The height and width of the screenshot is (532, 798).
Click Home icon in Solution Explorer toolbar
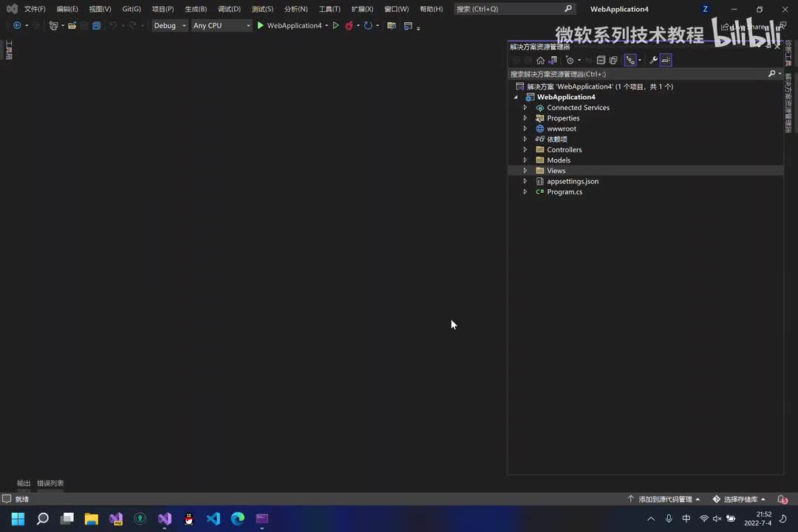coord(540,60)
